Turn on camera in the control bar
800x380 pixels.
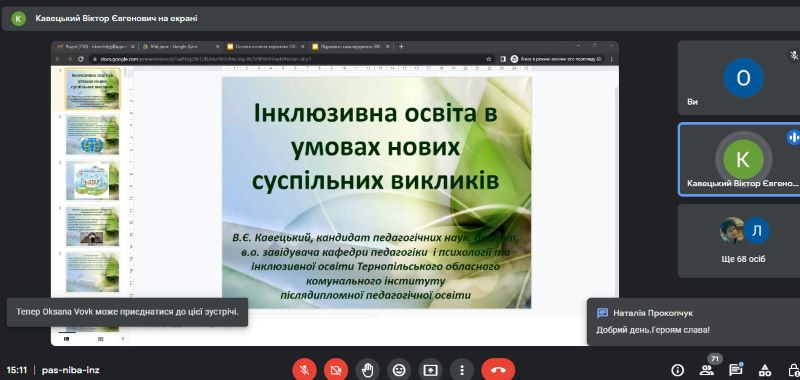[x=336, y=370]
